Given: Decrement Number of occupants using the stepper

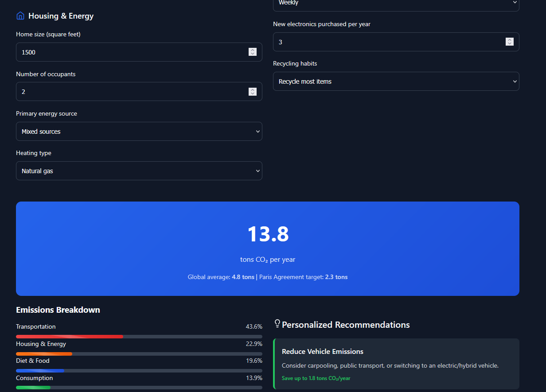Looking at the screenshot, I should tap(253, 93).
